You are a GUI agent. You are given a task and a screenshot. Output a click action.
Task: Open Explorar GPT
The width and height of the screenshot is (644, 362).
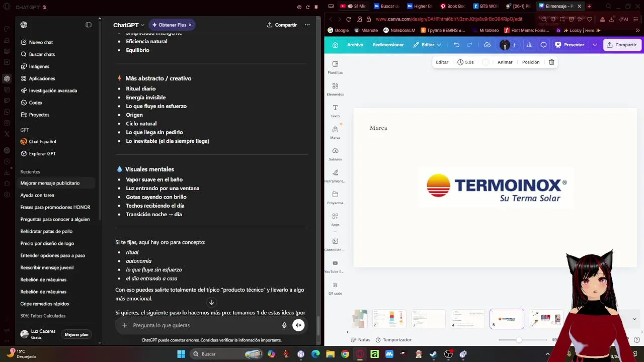coord(42,154)
